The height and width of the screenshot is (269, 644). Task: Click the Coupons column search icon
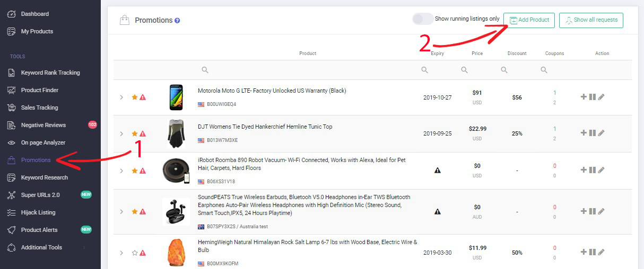[x=543, y=70]
